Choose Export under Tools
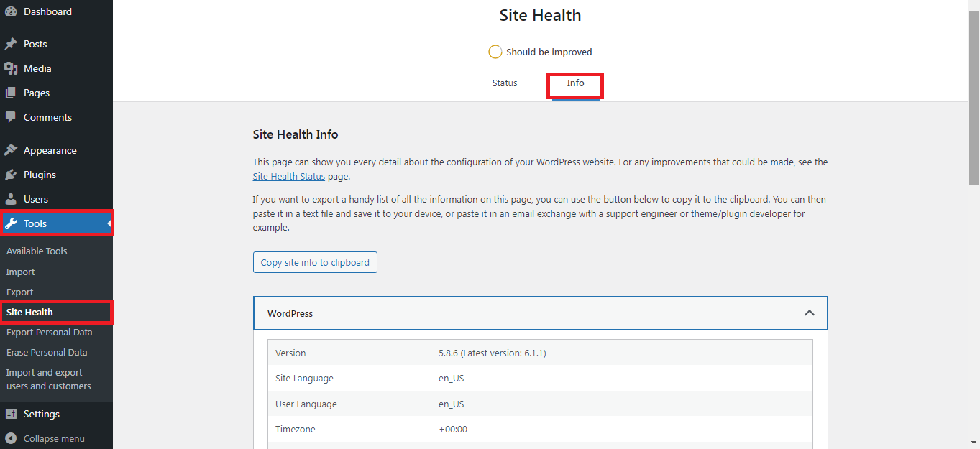Screen dimensions: 980x449 pos(20,292)
